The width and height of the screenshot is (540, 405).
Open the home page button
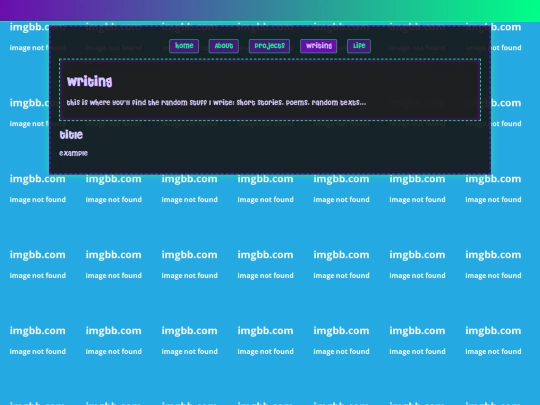[184, 46]
